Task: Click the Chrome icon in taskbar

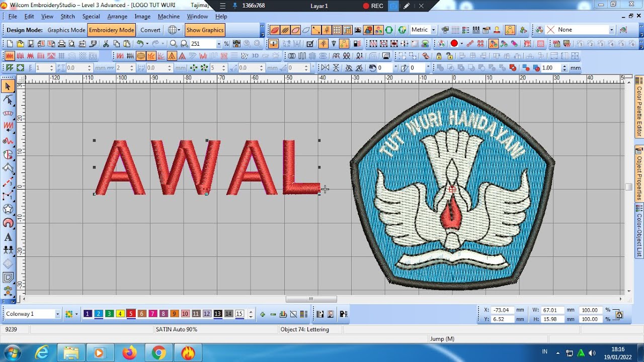Action: [x=158, y=353]
